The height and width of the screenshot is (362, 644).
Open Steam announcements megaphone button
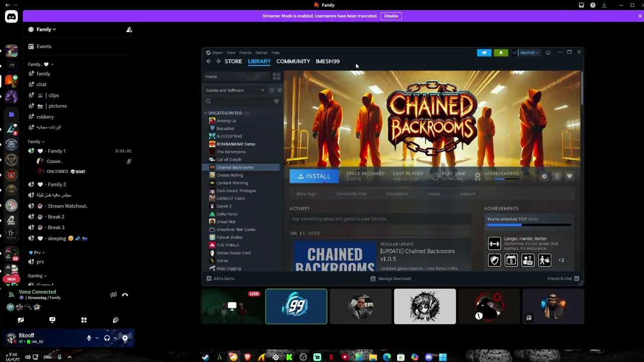pos(484,52)
